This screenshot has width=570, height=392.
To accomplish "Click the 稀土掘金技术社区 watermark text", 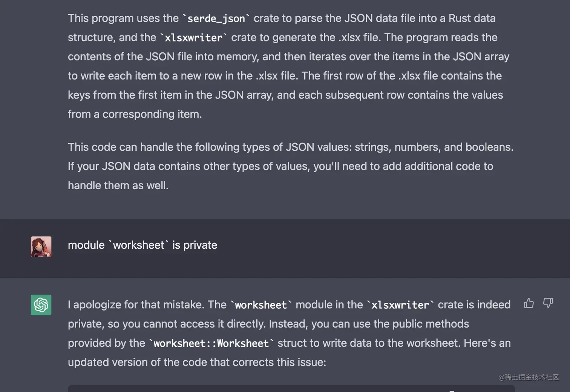I will point(529,377).
